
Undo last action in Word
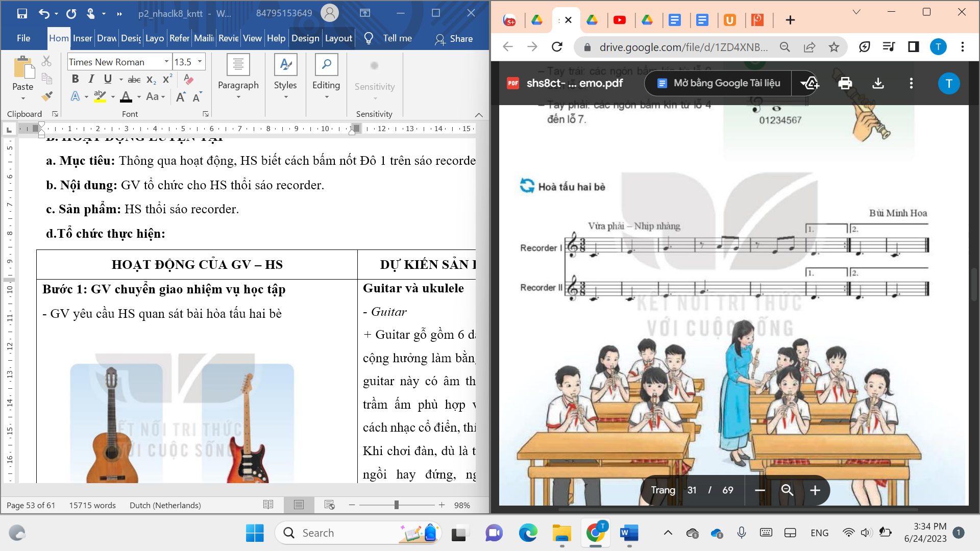click(44, 13)
